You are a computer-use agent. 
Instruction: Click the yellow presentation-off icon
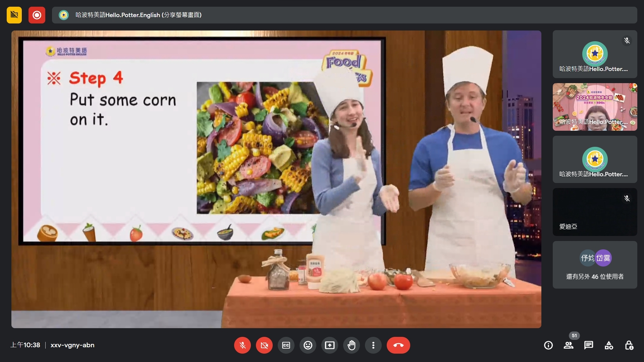14,15
